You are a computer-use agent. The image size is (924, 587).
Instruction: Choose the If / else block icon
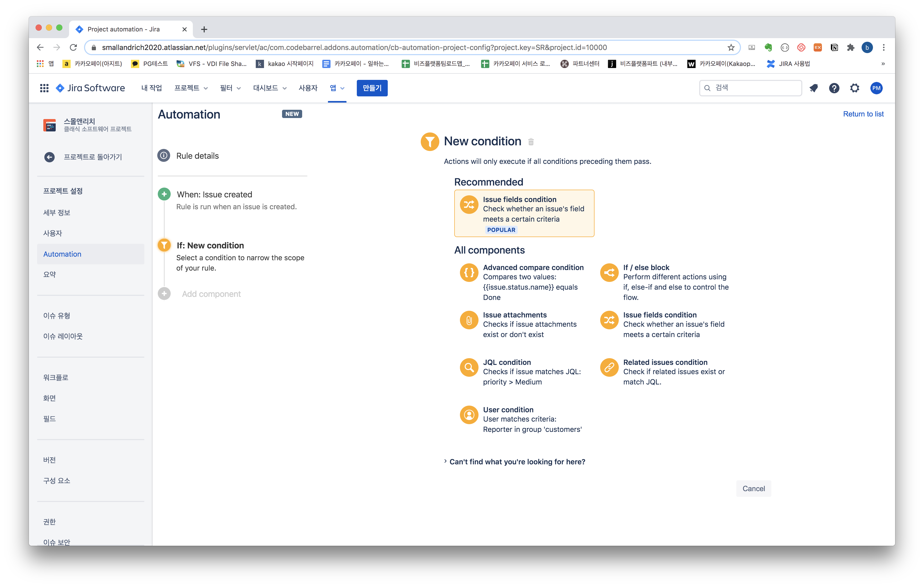609,273
